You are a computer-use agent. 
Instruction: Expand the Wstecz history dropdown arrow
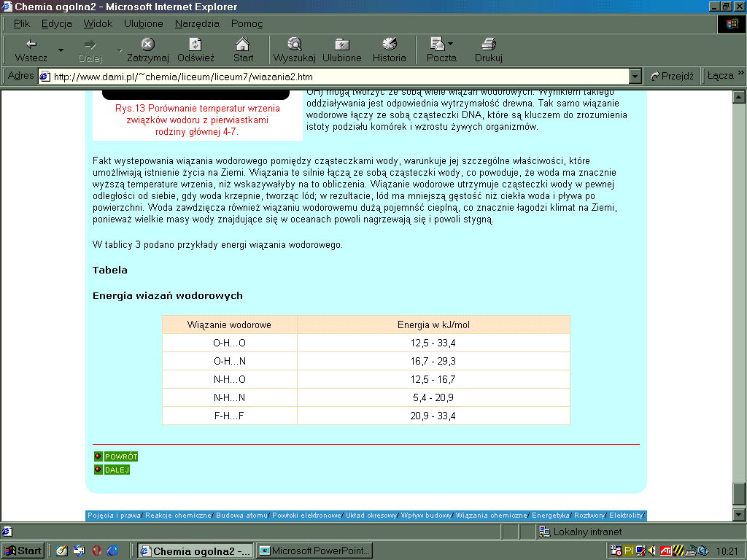tap(61, 50)
